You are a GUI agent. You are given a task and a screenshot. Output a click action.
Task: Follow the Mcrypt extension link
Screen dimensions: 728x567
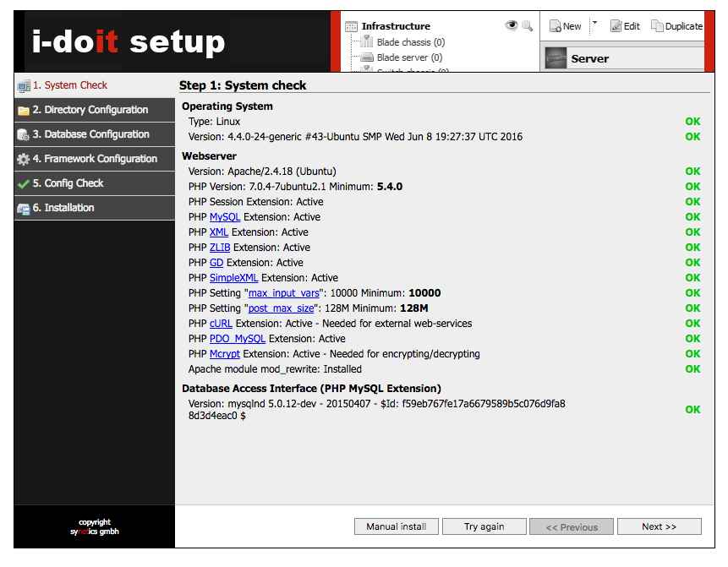point(225,354)
